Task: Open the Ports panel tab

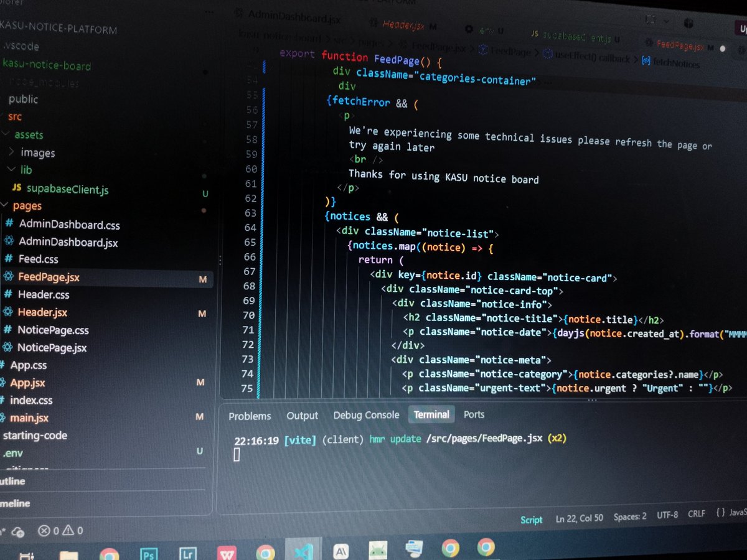Action: pos(474,414)
